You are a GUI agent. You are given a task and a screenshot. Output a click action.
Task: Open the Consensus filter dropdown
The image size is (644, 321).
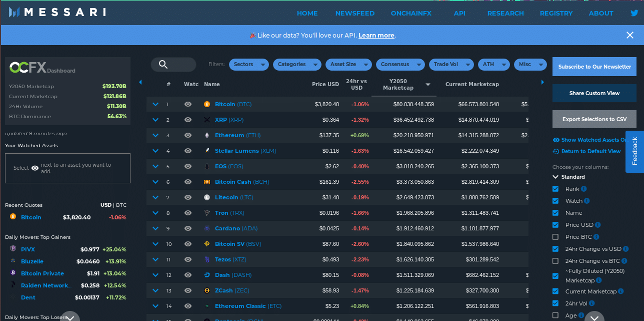(x=400, y=65)
